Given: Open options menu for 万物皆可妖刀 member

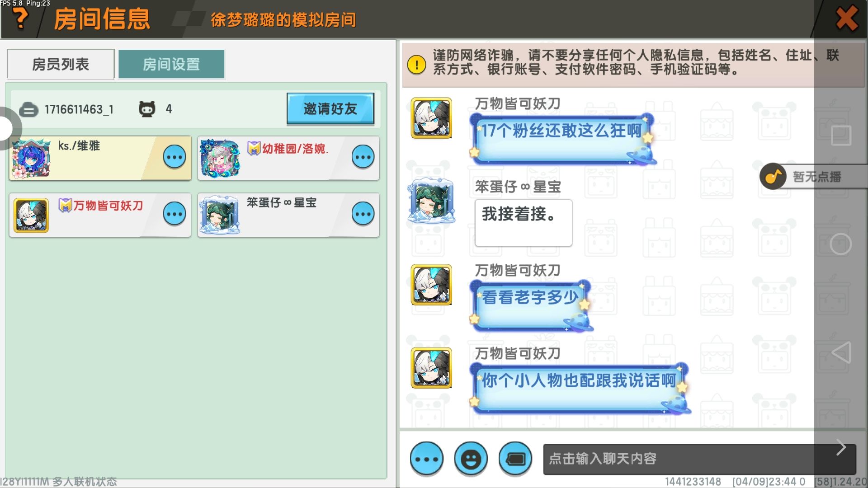Looking at the screenshot, I should [x=175, y=214].
